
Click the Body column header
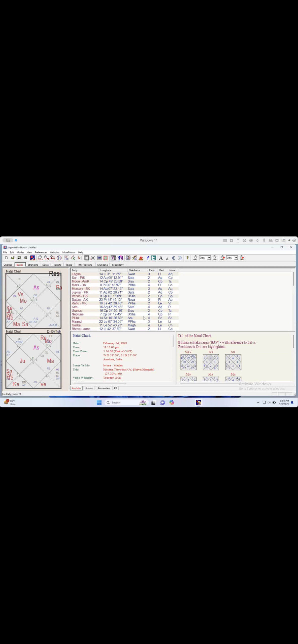[x=85, y=270]
